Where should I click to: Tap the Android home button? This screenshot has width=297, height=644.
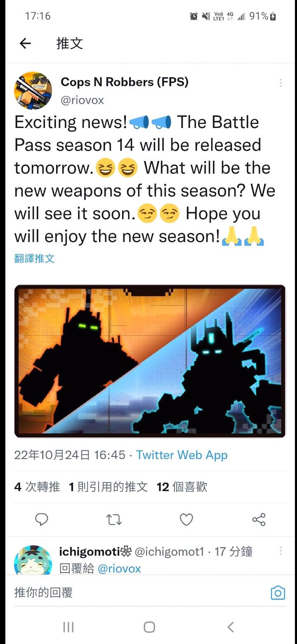[149, 627]
